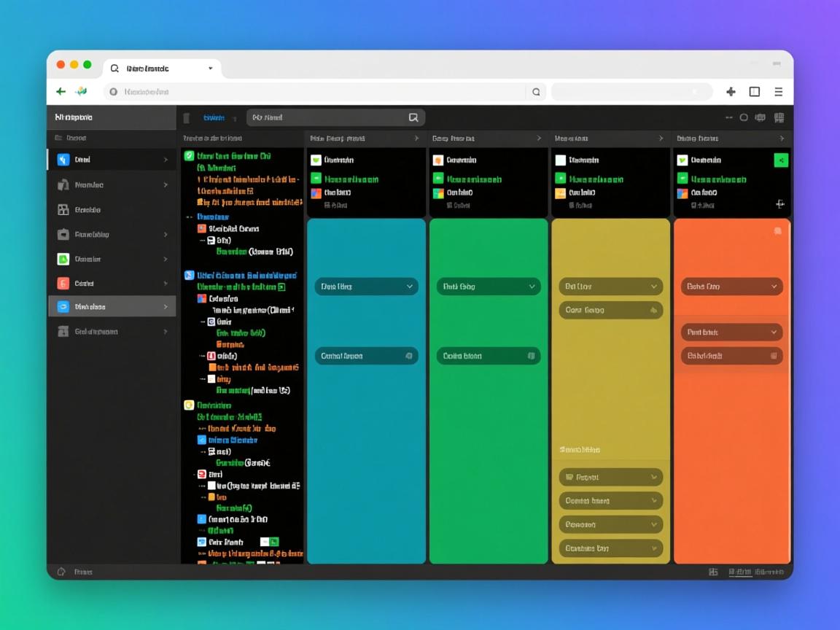Click the plus icon in browser toolbar
This screenshot has height=630, width=840.
[x=731, y=91]
